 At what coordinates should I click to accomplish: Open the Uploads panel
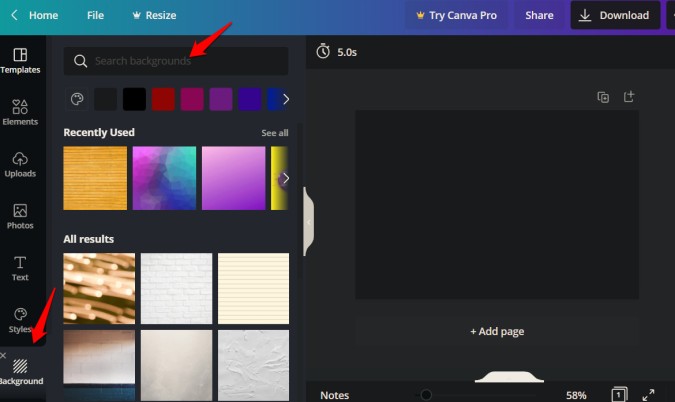(x=20, y=164)
